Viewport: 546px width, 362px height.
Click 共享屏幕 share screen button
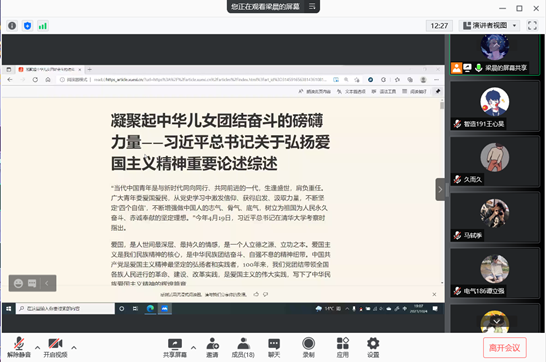pyautogui.click(x=175, y=347)
